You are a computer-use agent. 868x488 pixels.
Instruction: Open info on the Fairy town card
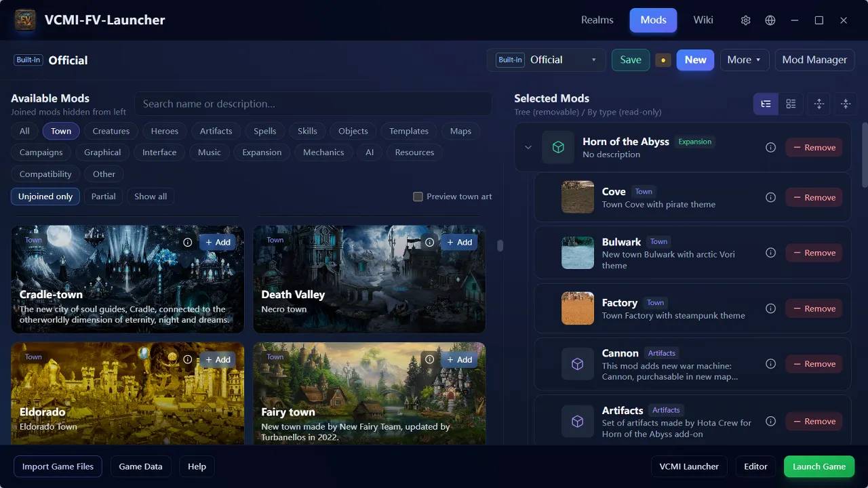pyautogui.click(x=429, y=359)
